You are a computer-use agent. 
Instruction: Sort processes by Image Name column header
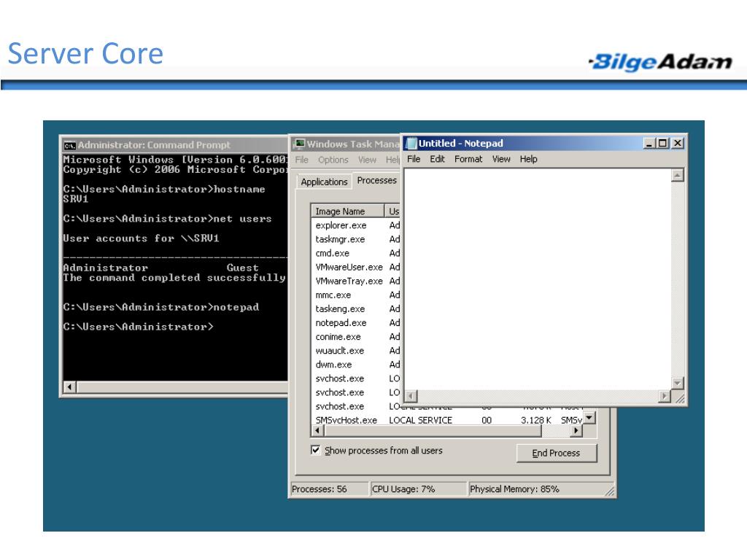(x=347, y=211)
